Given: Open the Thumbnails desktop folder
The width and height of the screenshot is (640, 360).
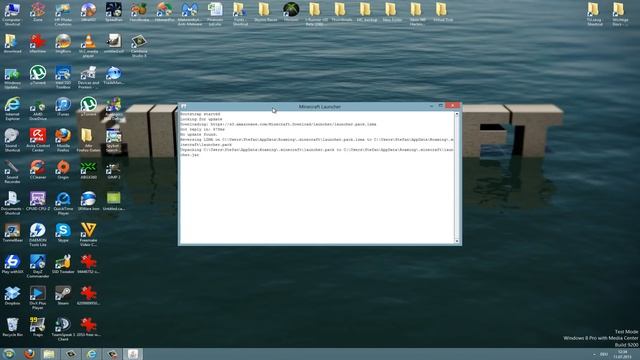Looking at the screenshot, I should (340, 12).
